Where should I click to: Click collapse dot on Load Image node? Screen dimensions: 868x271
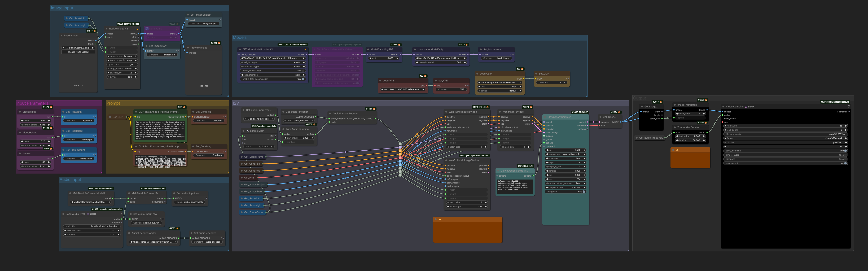(x=61, y=35)
